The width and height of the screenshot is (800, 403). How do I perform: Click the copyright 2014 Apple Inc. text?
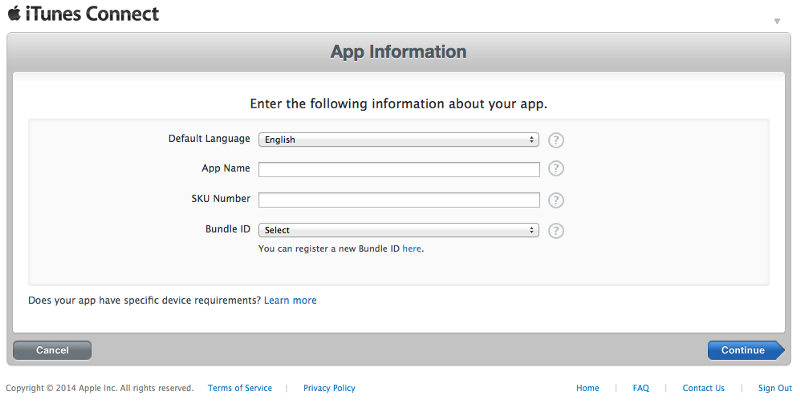tap(99, 388)
